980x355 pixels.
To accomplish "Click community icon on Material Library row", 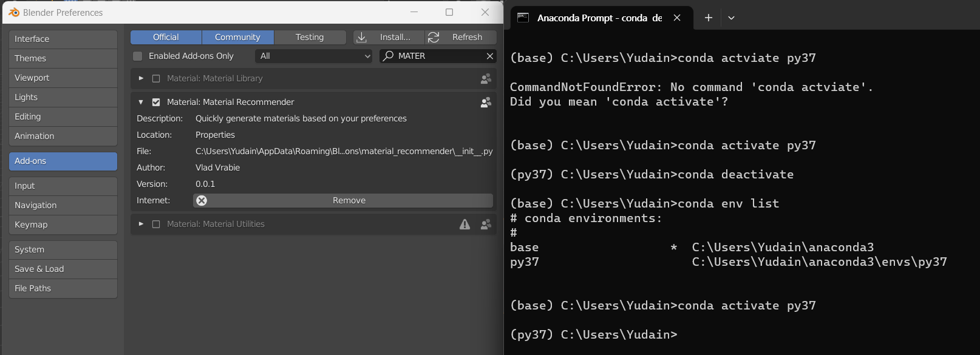I will pyautogui.click(x=486, y=78).
